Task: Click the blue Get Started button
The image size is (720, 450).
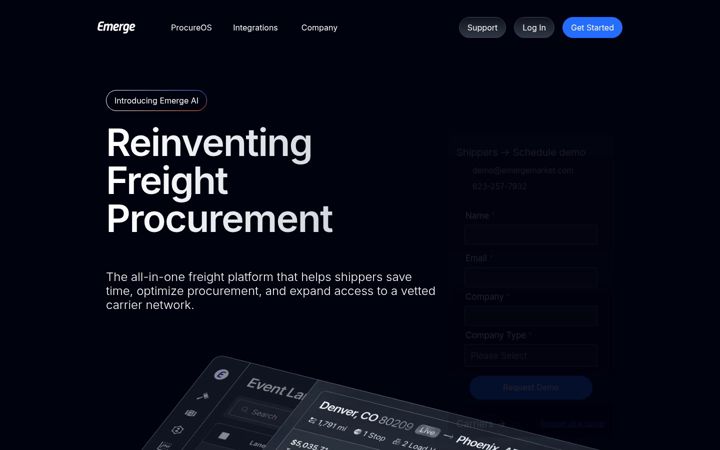Action: 592,28
